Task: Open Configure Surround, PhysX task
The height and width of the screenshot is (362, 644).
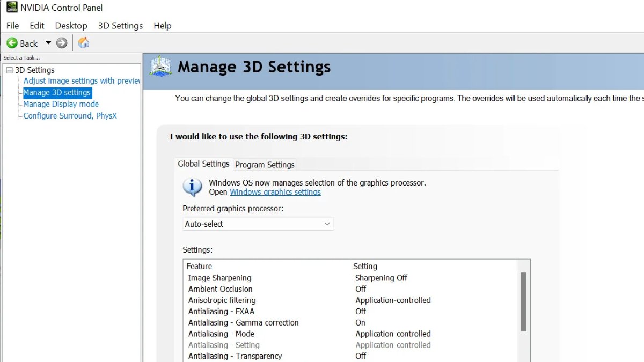Action: click(70, 116)
